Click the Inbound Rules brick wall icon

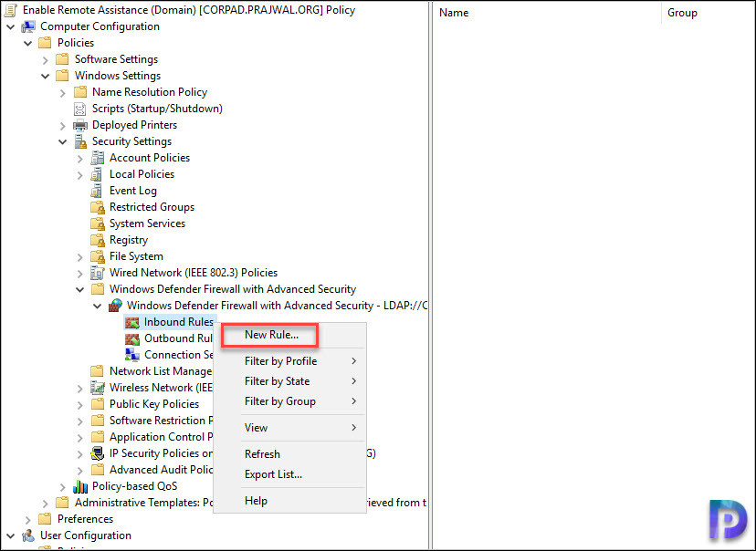[x=132, y=322]
